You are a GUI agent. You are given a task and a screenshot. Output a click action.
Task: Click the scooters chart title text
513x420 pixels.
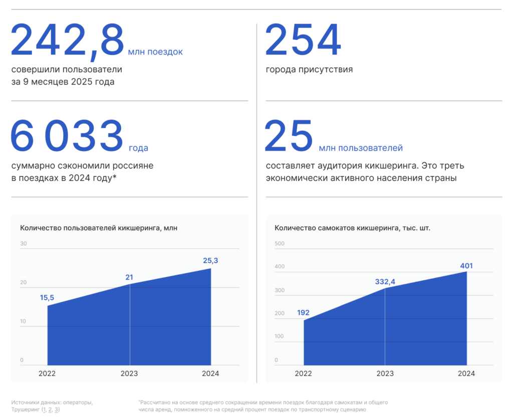352,228
